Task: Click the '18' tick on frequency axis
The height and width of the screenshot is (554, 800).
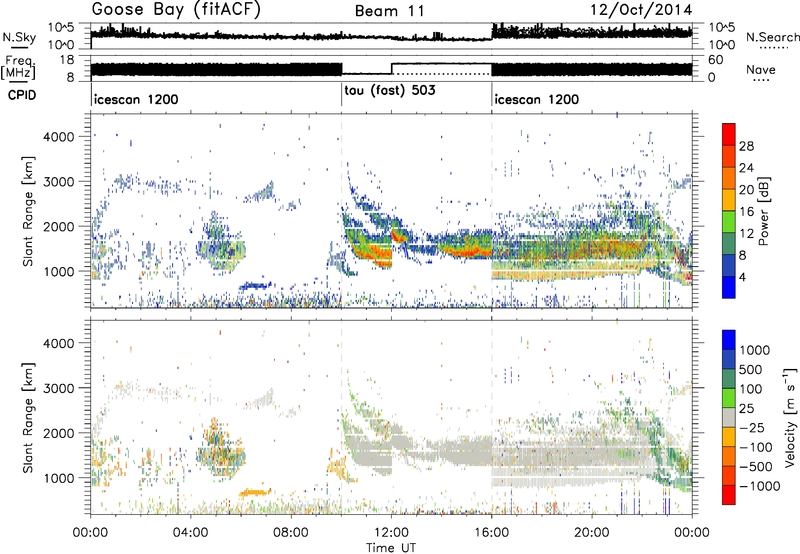Action: [66, 60]
